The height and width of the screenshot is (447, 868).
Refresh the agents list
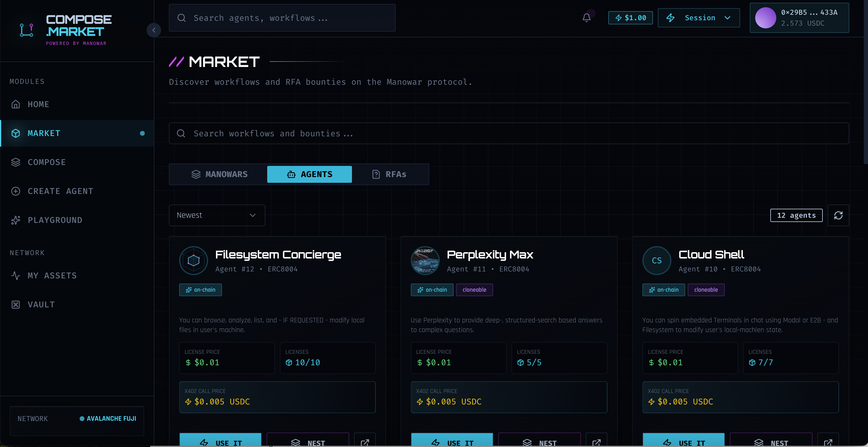pyautogui.click(x=838, y=215)
